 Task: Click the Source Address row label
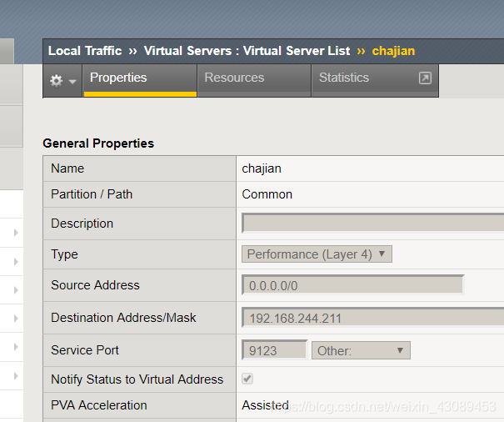click(95, 285)
